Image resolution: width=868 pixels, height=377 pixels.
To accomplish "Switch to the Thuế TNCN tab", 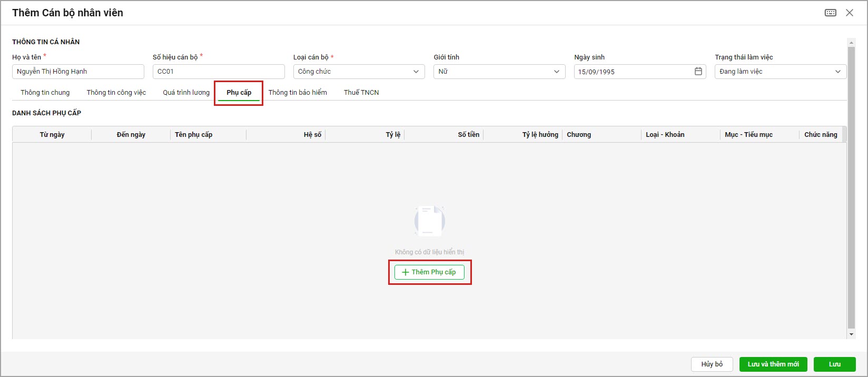I will coord(361,92).
